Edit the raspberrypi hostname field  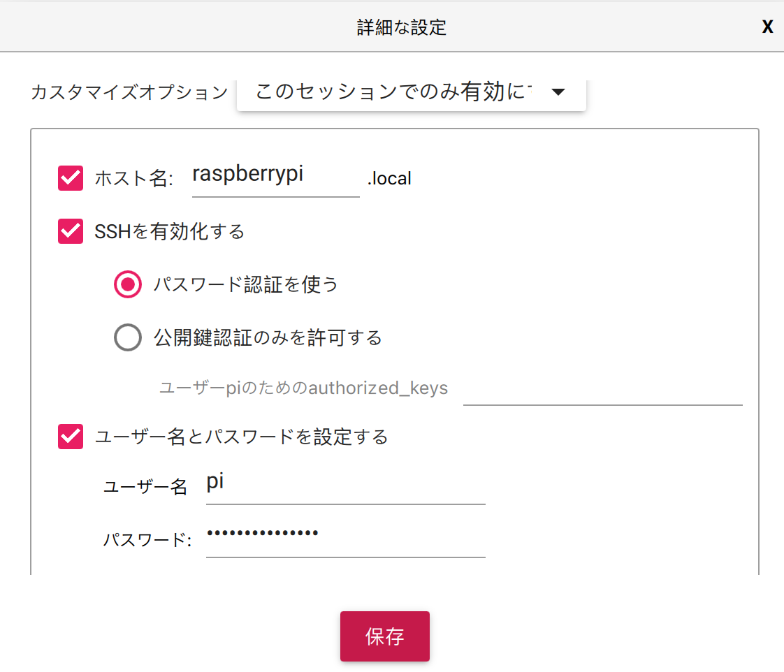[x=275, y=176]
